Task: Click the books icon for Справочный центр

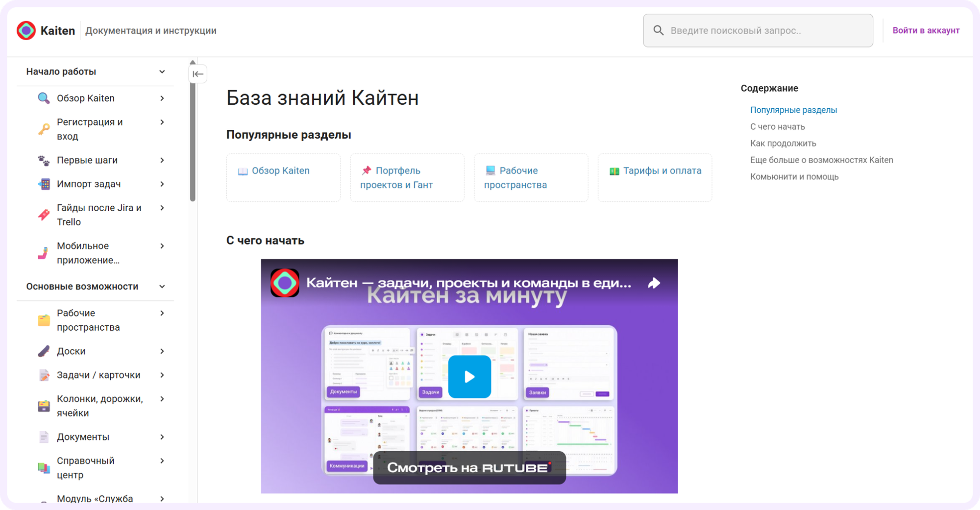Action: (x=44, y=468)
